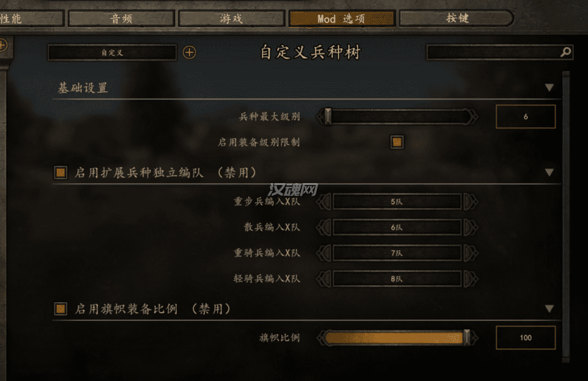Viewport: 588px width, 381px height.
Task: Collapse the 基础设置 section arrow
Action: coord(549,88)
